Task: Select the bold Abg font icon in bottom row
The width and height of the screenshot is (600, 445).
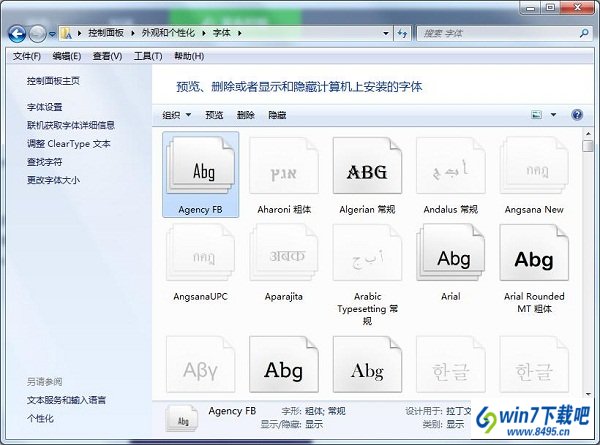Action: coord(284,364)
